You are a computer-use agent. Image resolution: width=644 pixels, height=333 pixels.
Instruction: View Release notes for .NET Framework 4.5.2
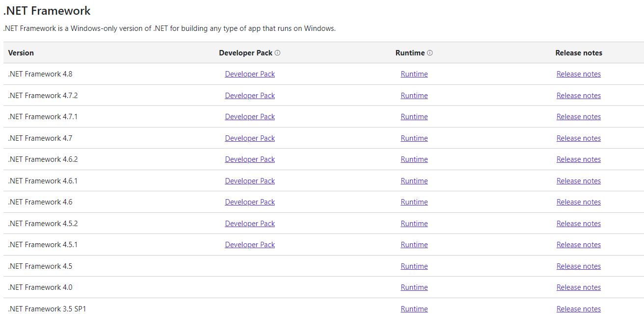click(x=579, y=224)
